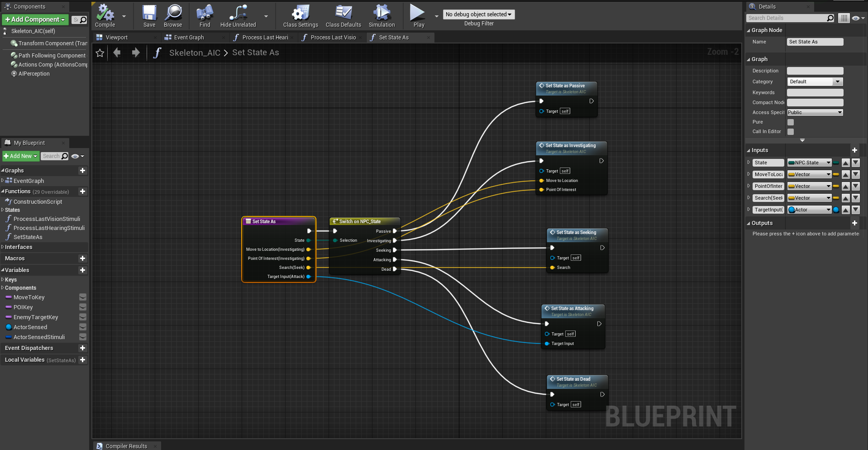
Task: Browse to asset in content browser
Action: [173, 16]
